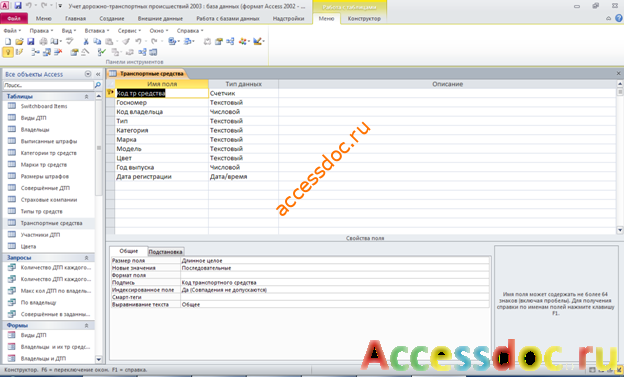Click the search magnifier in navigation pane
The width and height of the screenshot is (624, 377).
98,85
